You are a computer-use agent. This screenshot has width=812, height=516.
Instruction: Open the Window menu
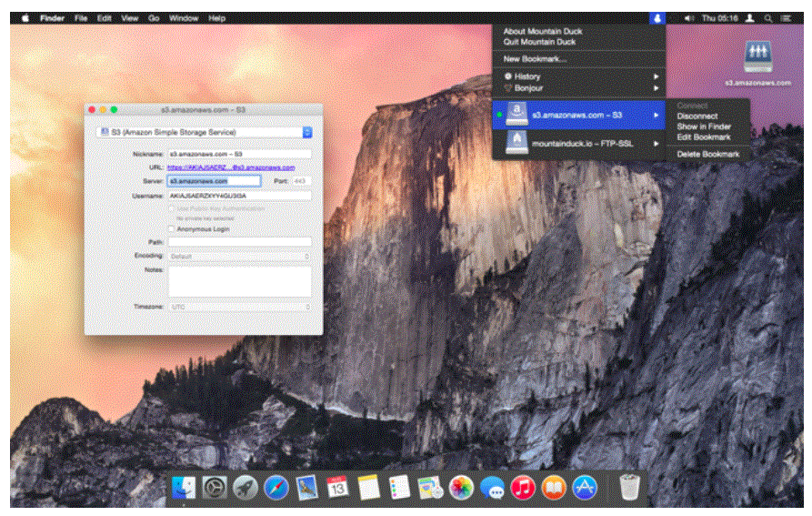[x=184, y=18]
